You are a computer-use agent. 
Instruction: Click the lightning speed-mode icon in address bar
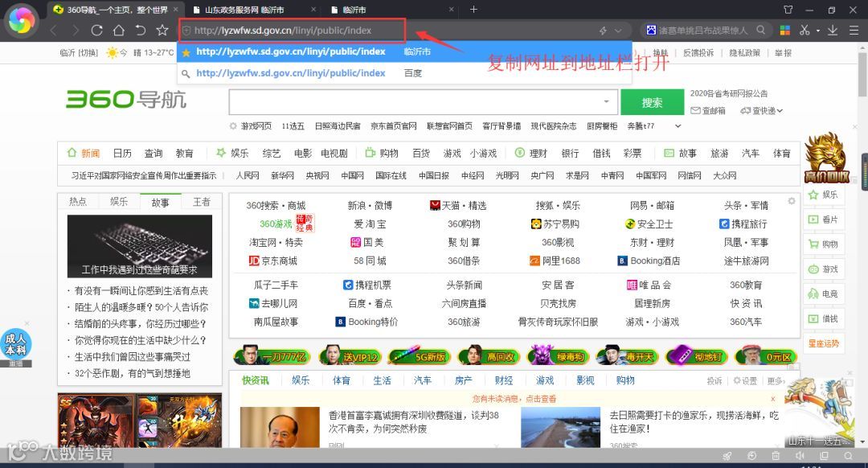pos(603,31)
